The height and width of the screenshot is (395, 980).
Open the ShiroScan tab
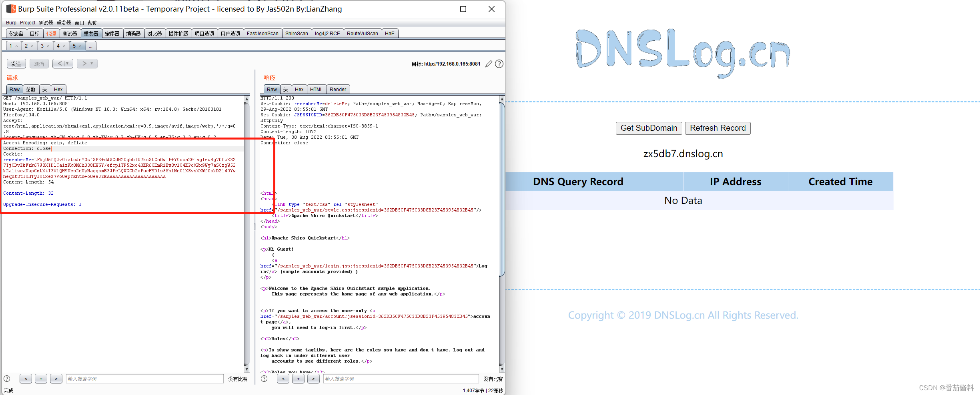tap(297, 34)
